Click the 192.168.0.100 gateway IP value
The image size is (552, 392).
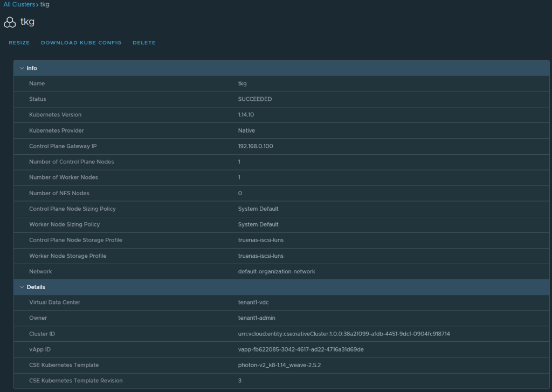(256, 146)
